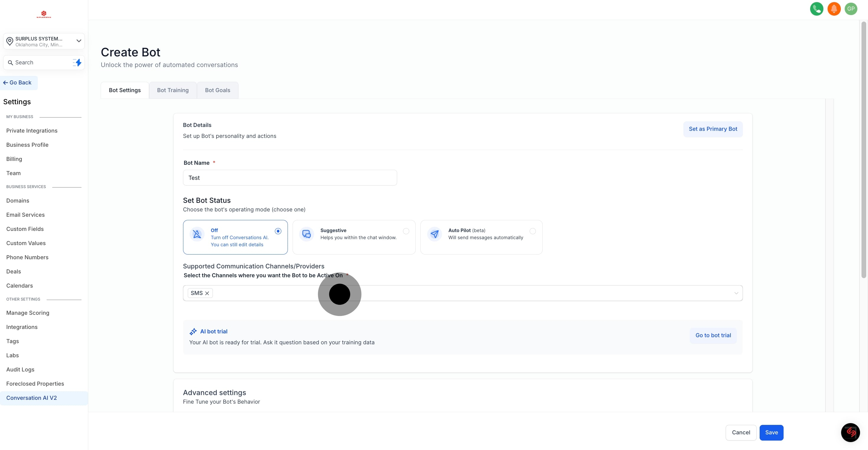Select the Off bot status radio
This screenshot has width=868, height=450.
point(278,231)
